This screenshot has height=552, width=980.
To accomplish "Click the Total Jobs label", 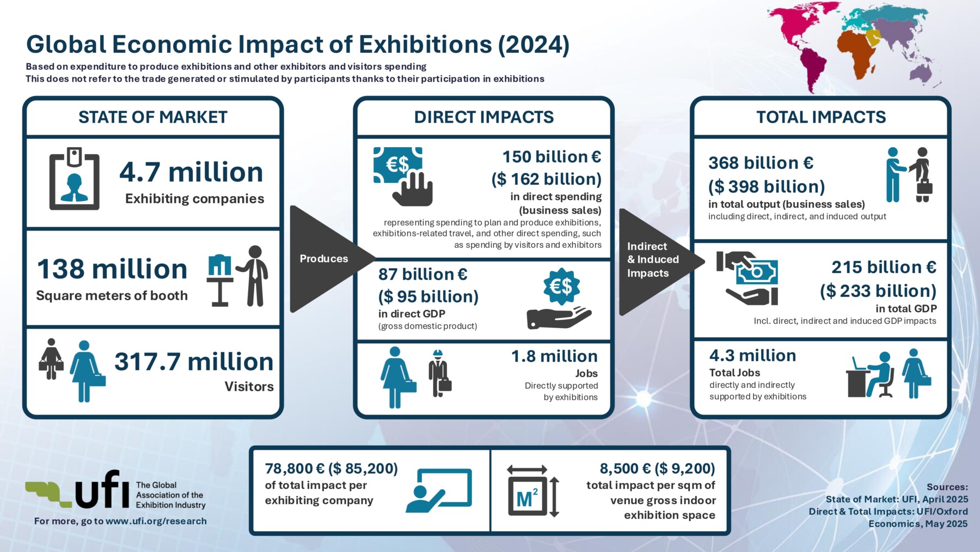I will click(x=734, y=373).
